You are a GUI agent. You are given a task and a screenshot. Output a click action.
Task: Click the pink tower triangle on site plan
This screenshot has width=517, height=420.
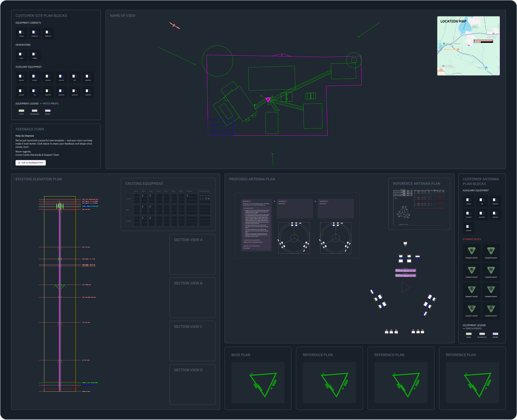click(x=268, y=100)
